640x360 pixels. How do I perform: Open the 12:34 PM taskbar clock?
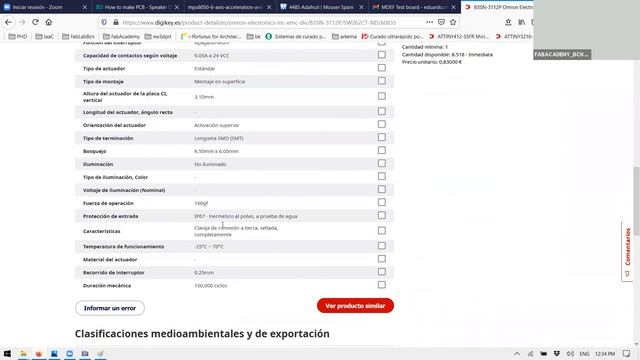click(605, 353)
